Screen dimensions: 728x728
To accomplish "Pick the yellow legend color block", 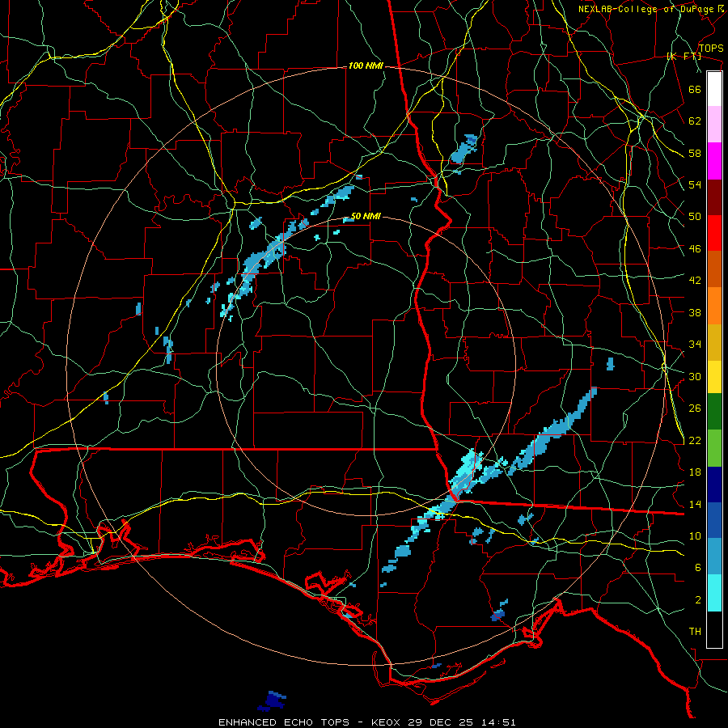I will click(714, 377).
